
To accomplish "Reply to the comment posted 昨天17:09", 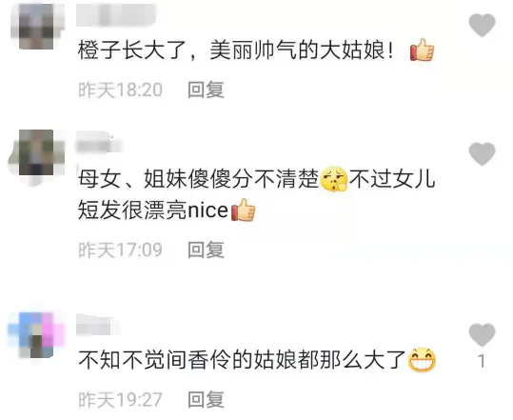I will tap(206, 250).
